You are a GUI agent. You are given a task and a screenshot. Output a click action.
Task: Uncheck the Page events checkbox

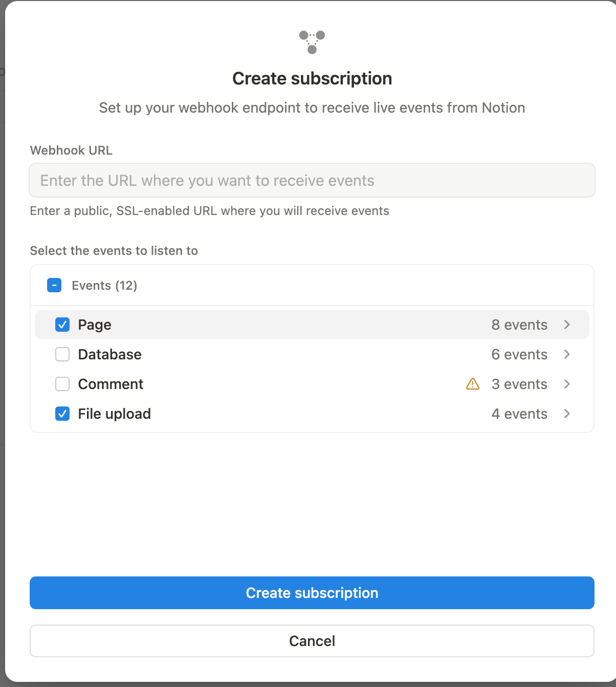pyautogui.click(x=62, y=325)
